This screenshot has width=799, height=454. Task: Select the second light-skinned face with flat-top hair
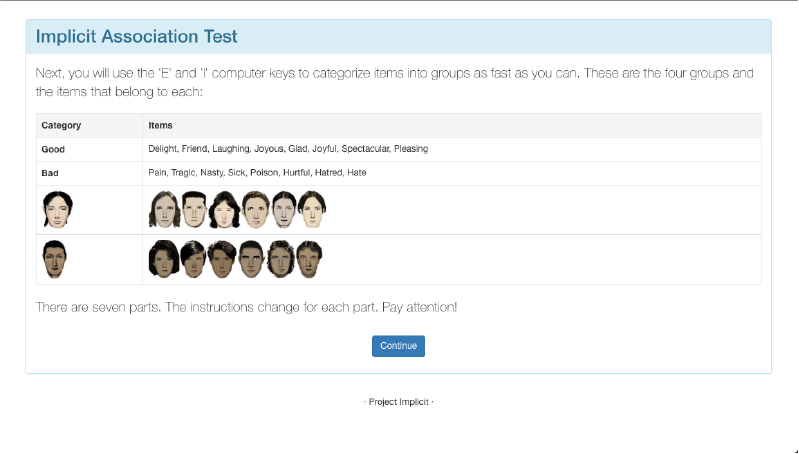(x=193, y=210)
